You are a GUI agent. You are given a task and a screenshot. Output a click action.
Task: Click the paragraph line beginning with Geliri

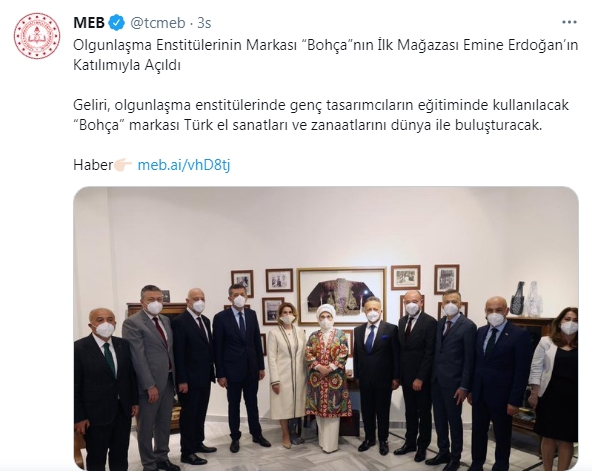[x=321, y=105]
